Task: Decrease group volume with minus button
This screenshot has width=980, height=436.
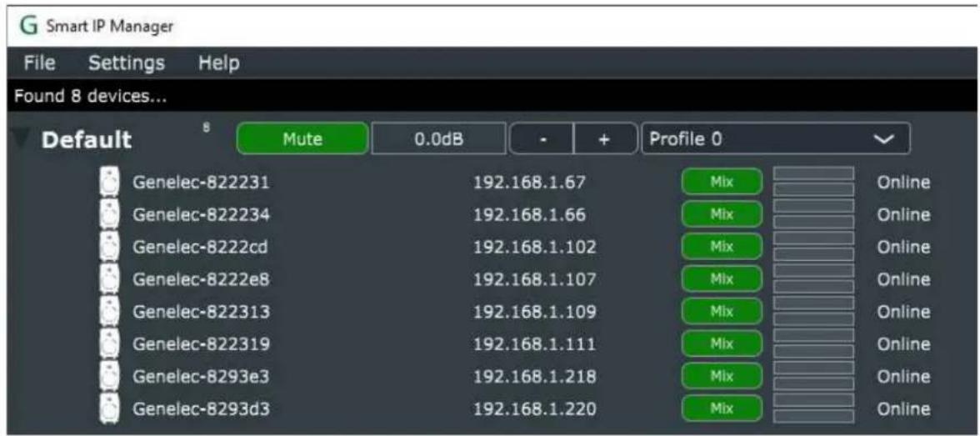Action: click(542, 138)
